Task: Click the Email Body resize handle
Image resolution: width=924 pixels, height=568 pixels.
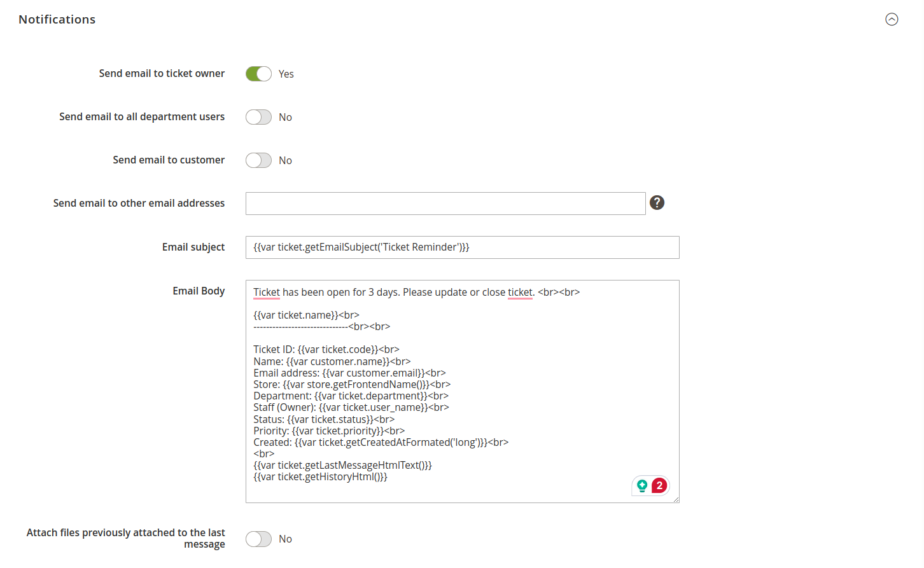Action: [x=676, y=499]
